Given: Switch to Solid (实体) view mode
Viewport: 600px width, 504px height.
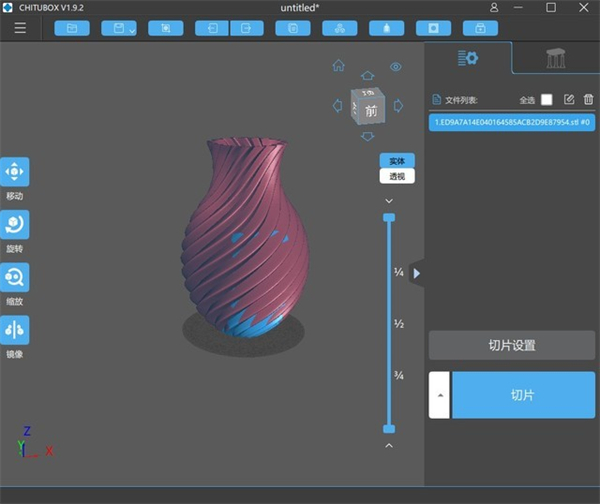Looking at the screenshot, I should point(397,161).
